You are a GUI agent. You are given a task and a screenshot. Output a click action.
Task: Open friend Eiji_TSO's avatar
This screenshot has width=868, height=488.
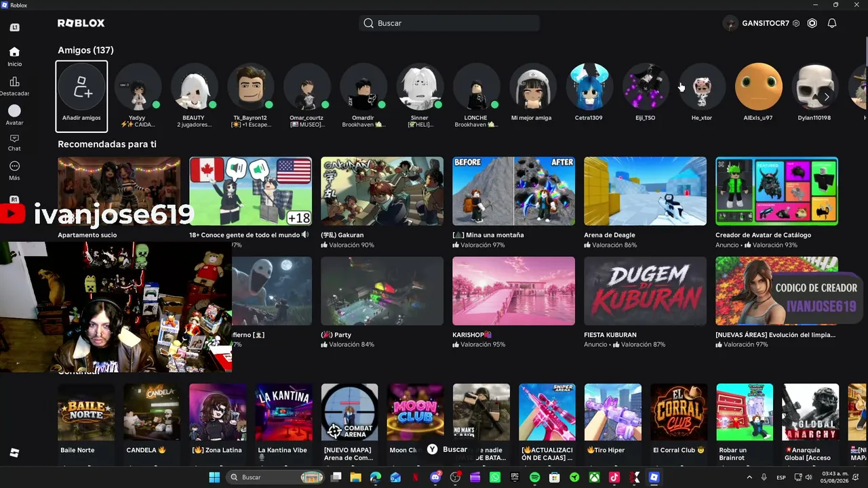(x=646, y=87)
